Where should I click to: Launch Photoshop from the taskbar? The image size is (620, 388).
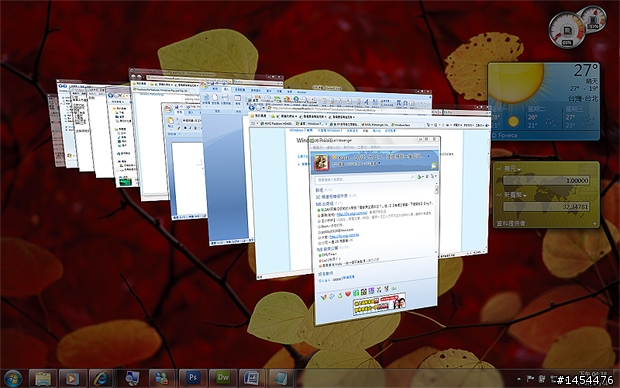pyautogui.click(x=193, y=379)
